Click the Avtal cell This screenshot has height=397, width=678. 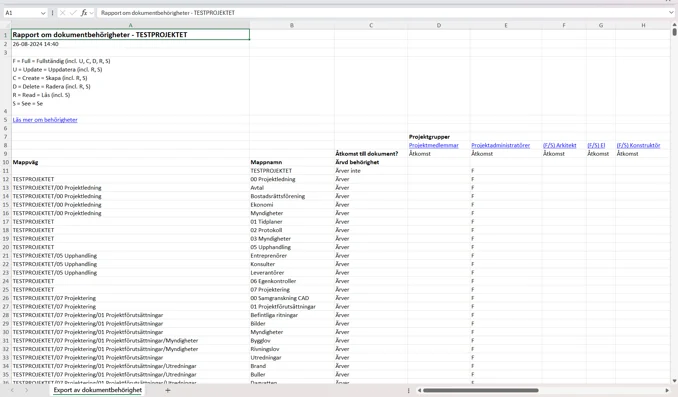(291, 188)
